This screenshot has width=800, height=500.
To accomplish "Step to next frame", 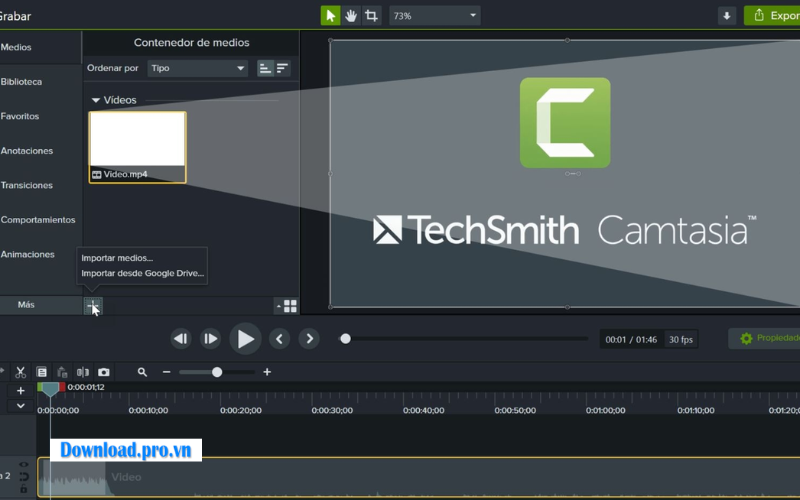I will pos(210,339).
